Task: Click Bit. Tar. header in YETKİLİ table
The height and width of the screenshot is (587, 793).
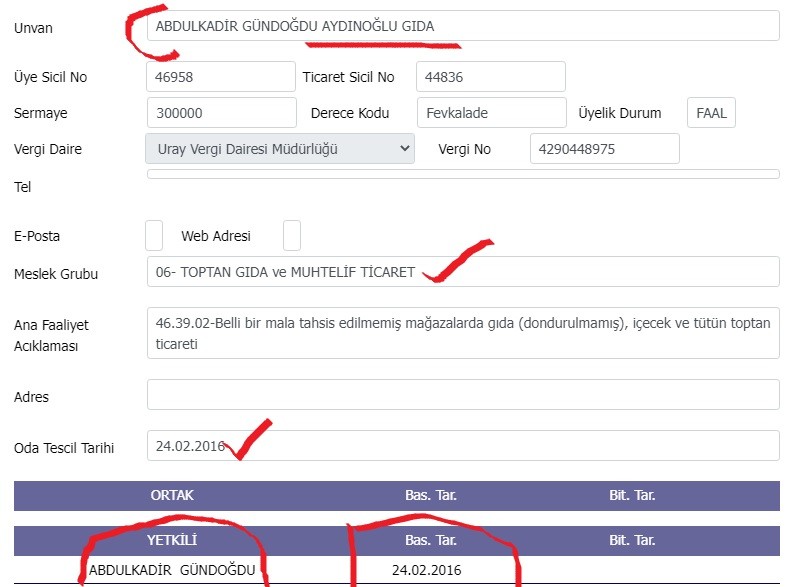Action: click(632, 540)
